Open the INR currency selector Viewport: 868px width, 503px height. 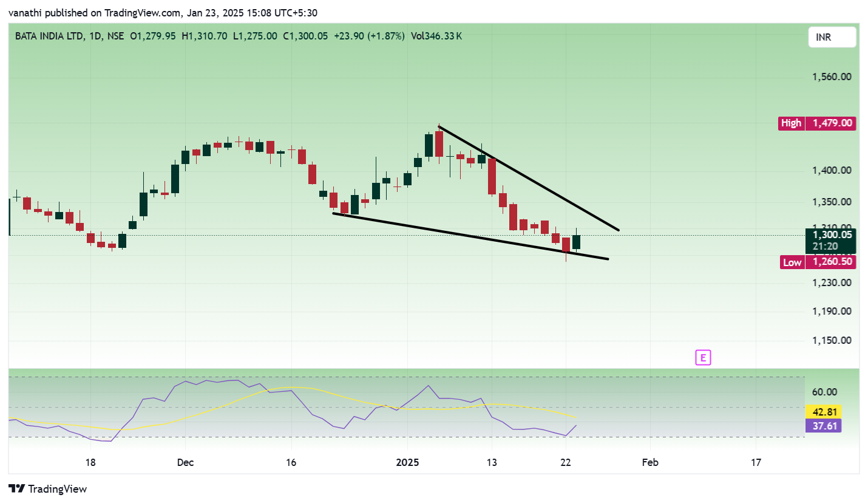(x=832, y=37)
